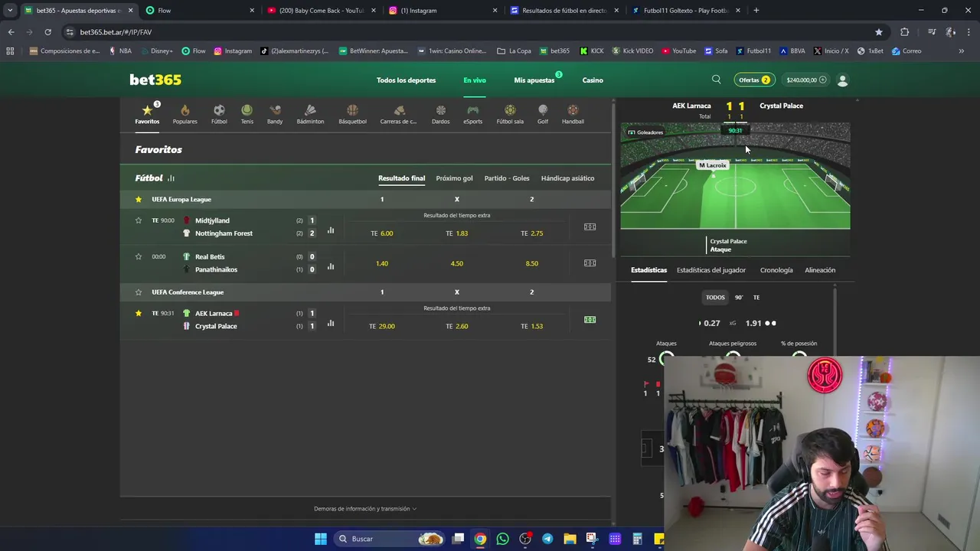The image size is (980, 551).
Task: Switch to the Alineación tab
Action: tap(820, 270)
